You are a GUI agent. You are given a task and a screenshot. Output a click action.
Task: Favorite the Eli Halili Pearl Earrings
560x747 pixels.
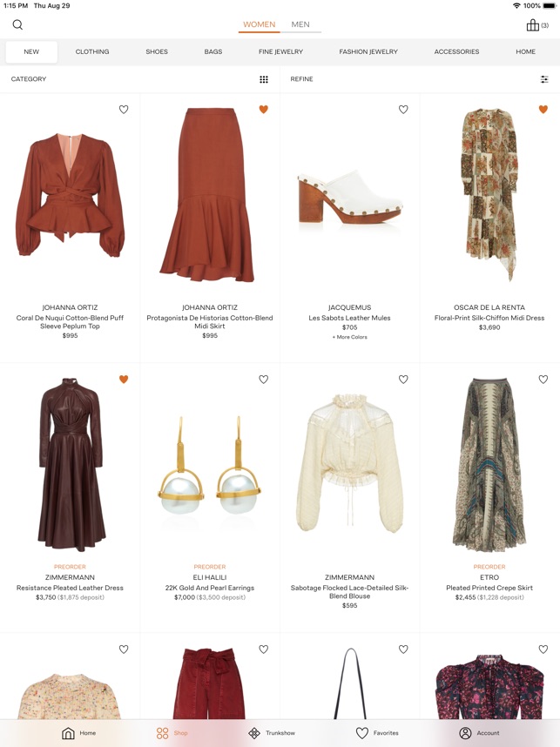pos(264,380)
